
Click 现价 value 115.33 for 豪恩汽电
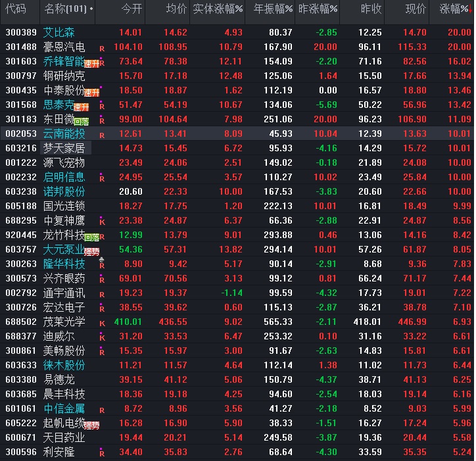point(412,47)
